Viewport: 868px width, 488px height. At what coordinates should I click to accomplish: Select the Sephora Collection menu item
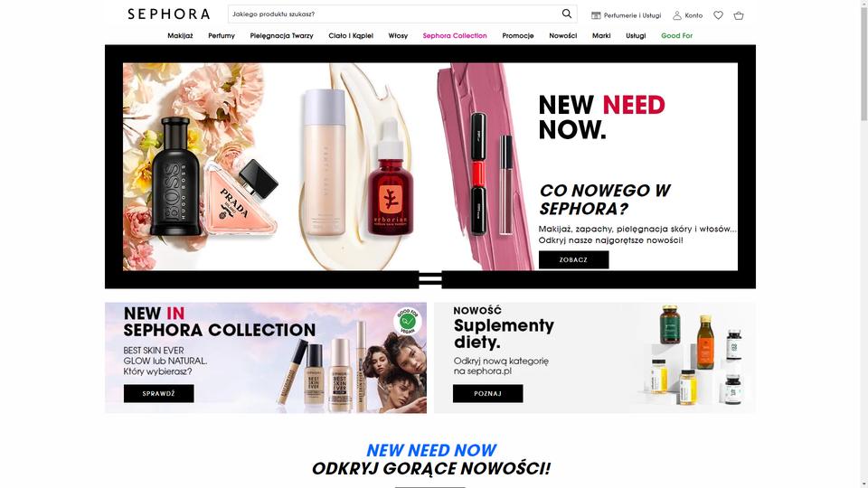tap(455, 35)
